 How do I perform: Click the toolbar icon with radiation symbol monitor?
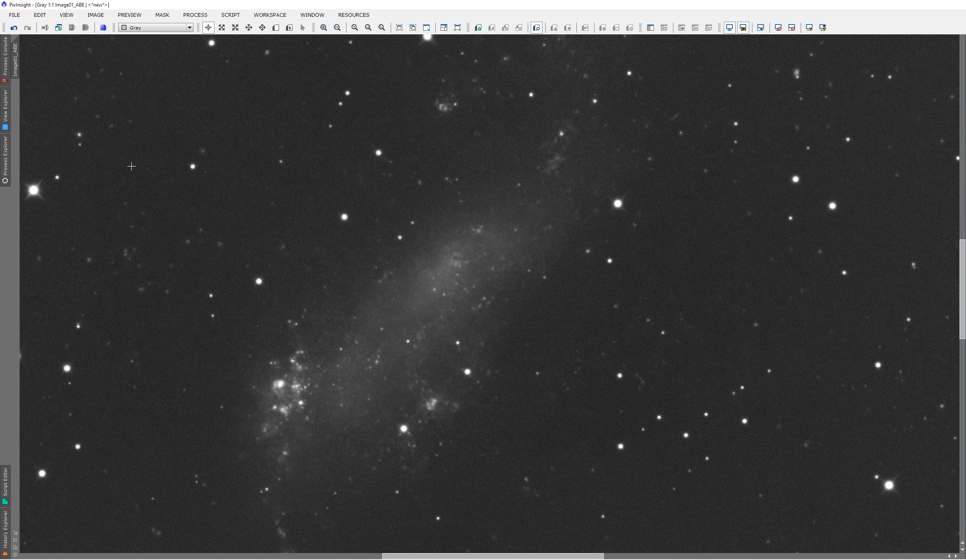809,28
